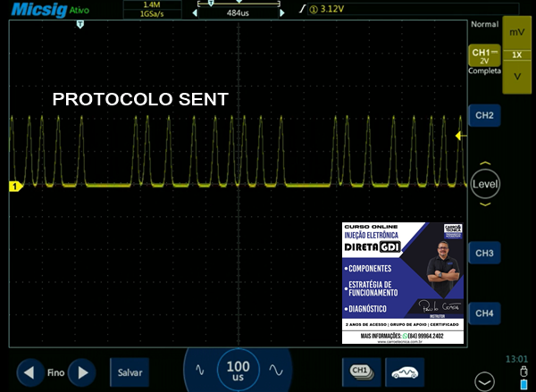Switch to channel CH4
The height and width of the screenshot is (392, 536).
coord(484,313)
